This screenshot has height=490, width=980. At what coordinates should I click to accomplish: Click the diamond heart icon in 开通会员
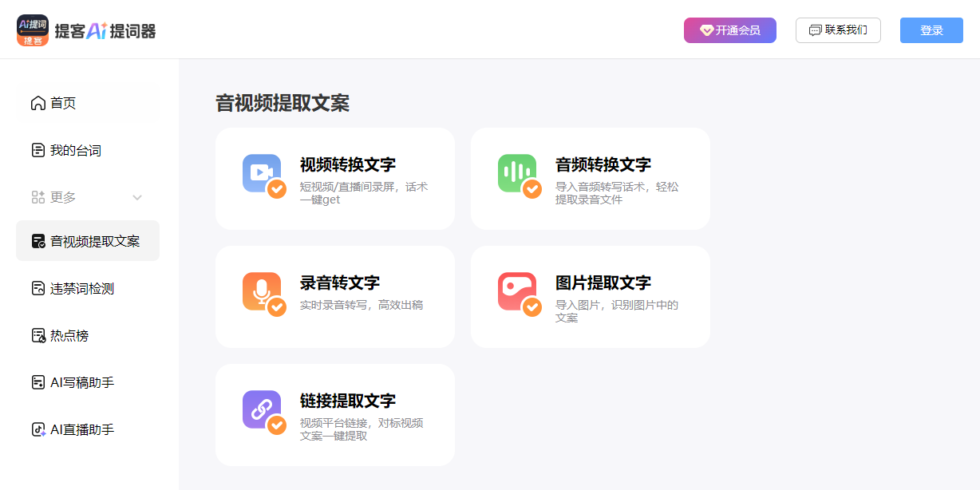706,30
